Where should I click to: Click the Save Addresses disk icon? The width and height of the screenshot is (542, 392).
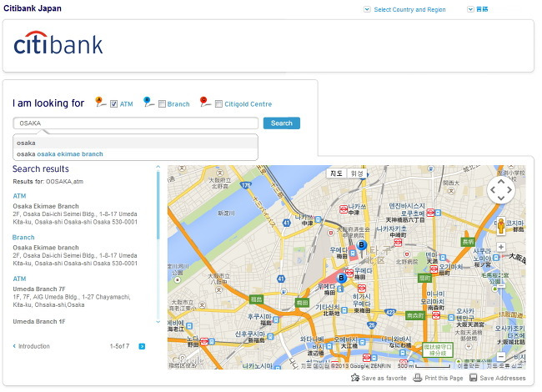[474, 378]
